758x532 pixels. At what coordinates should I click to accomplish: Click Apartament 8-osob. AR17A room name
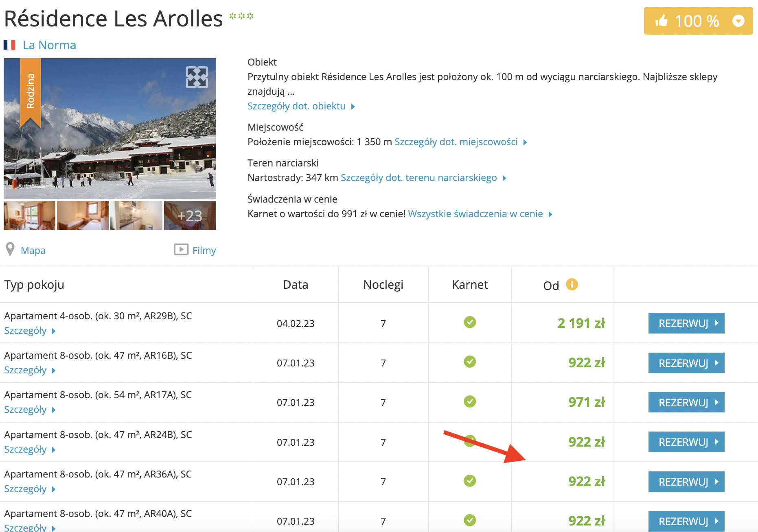coord(98,395)
